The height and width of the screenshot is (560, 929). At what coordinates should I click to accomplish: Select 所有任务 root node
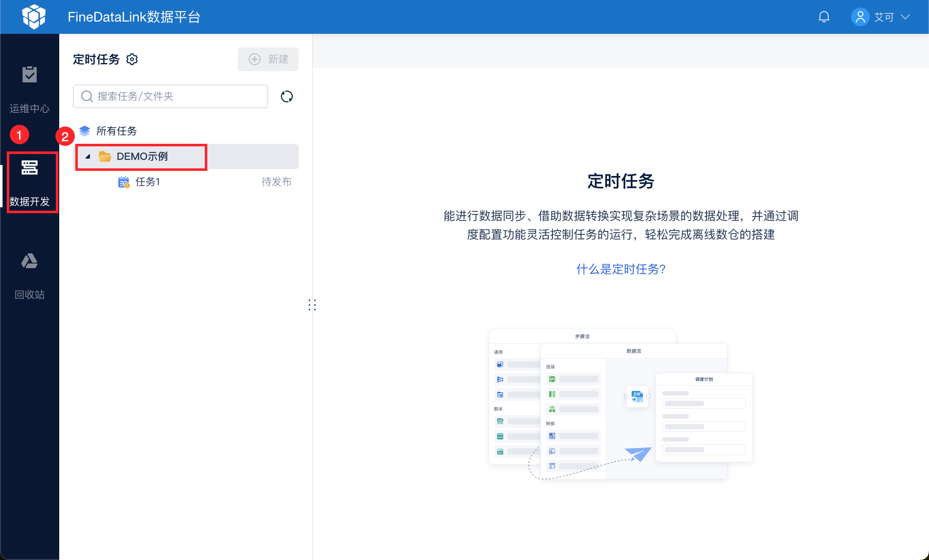(x=117, y=131)
